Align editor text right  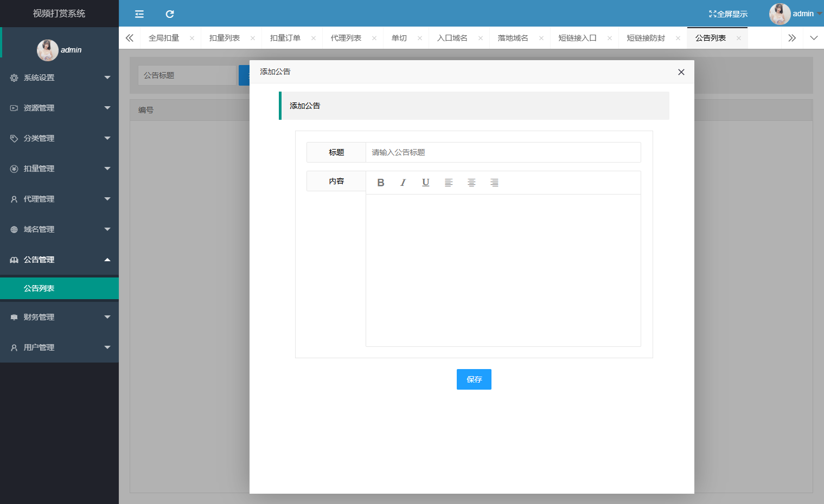(x=494, y=183)
